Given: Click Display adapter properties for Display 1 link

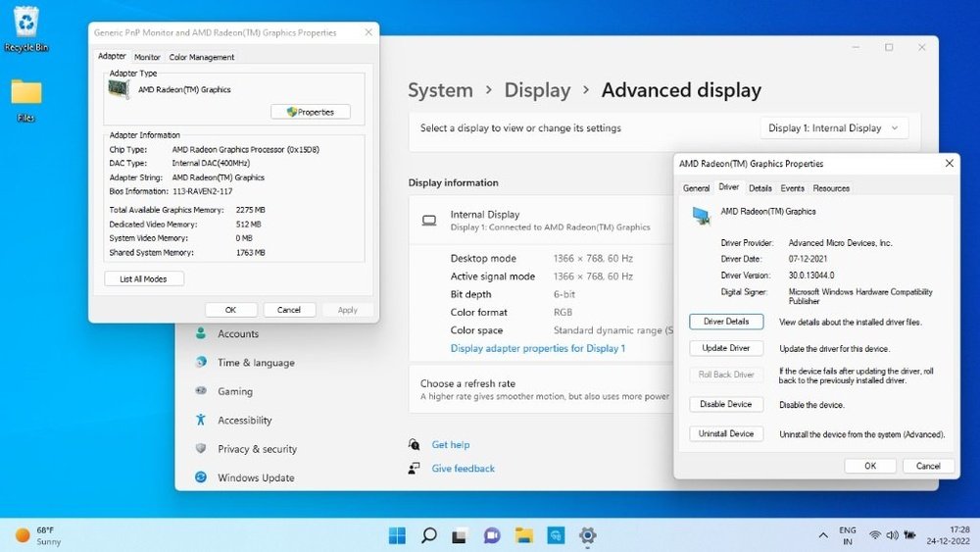Looking at the screenshot, I should click(x=537, y=348).
